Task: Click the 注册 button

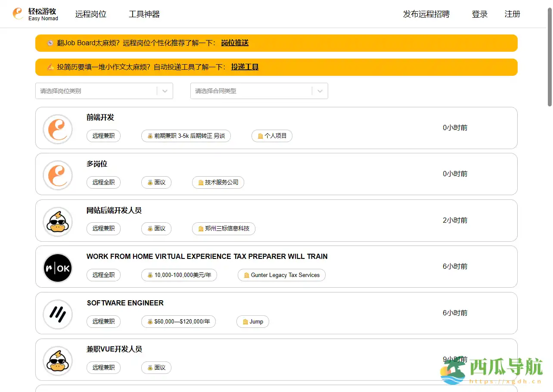Action: pos(512,14)
